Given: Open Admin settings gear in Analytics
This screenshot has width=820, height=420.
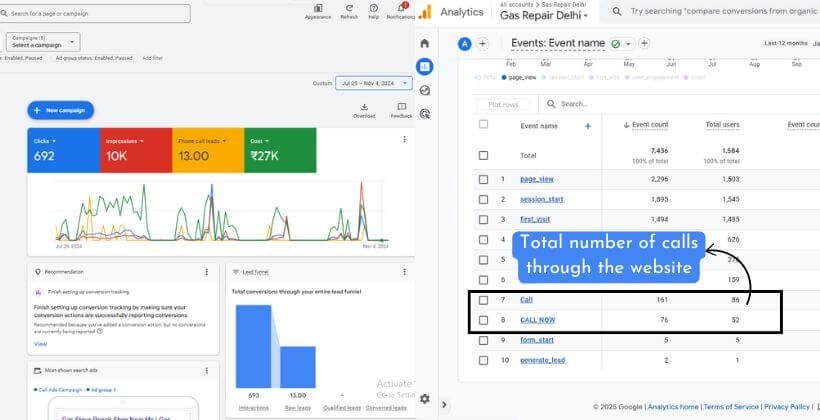Looking at the screenshot, I should (x=425, y=399).
